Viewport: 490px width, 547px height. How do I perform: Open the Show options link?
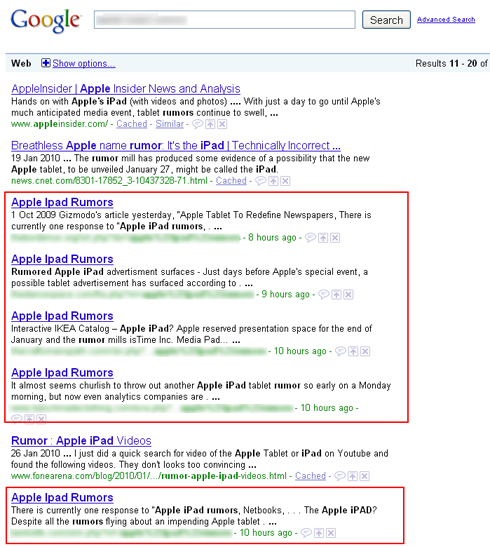click(84, 63)
